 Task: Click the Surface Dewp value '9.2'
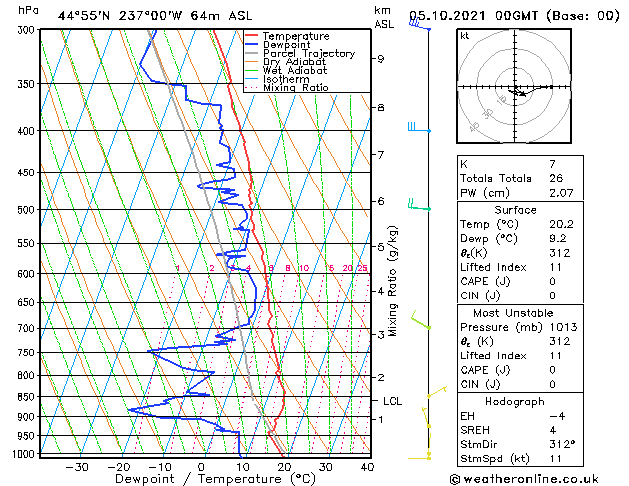pyautogui.click(x=558, y=239)
